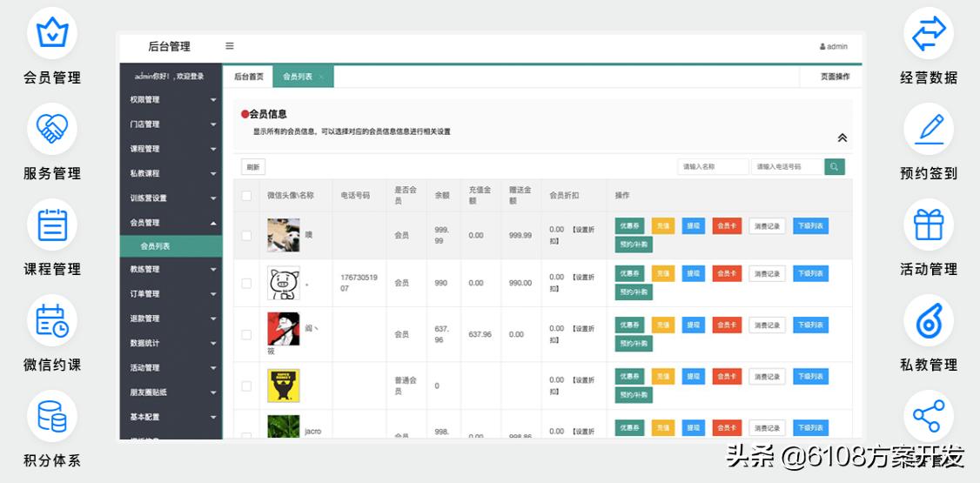Click the 课程管理 calendar icon
Screen dimensions: 980x483
(52, 225)
